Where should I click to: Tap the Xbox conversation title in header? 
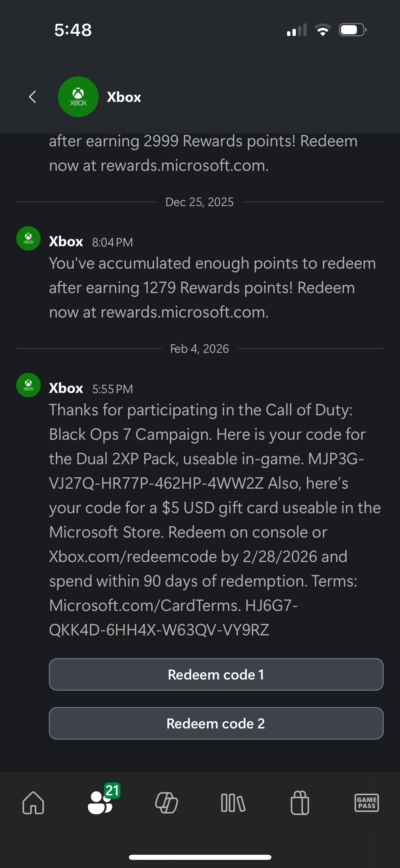(124, 97)
